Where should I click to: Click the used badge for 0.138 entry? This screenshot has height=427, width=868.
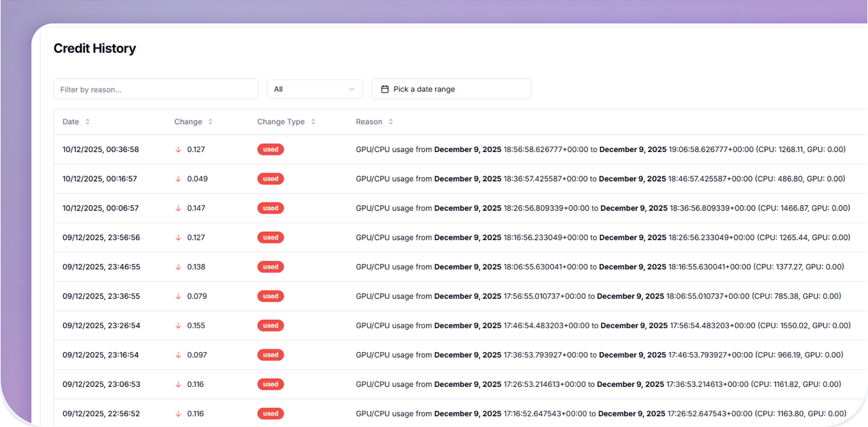coord(270,267)
